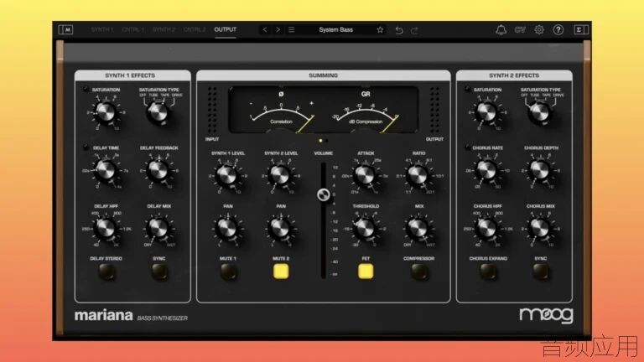Enable the DELAY STEREO button

click(x=106, y=271)
